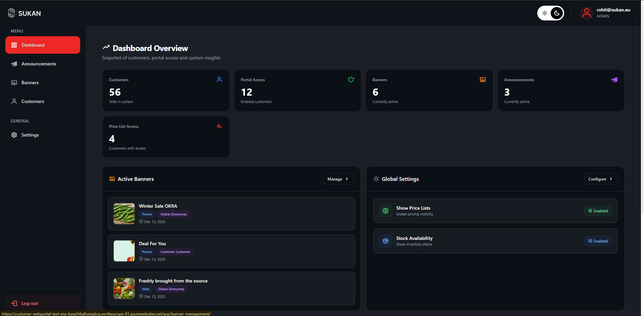644x316 pixels.
Task: Expand the admin profile for rohit@sukan.eu
Action: coord(586,13)
